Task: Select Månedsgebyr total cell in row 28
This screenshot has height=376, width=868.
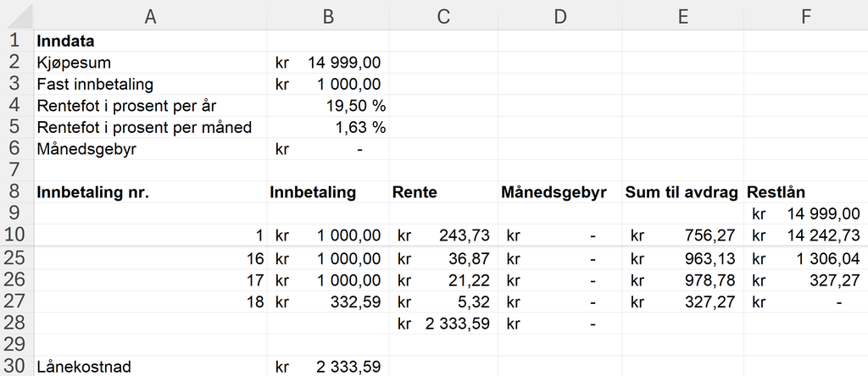Action: (x=560, y=323)
